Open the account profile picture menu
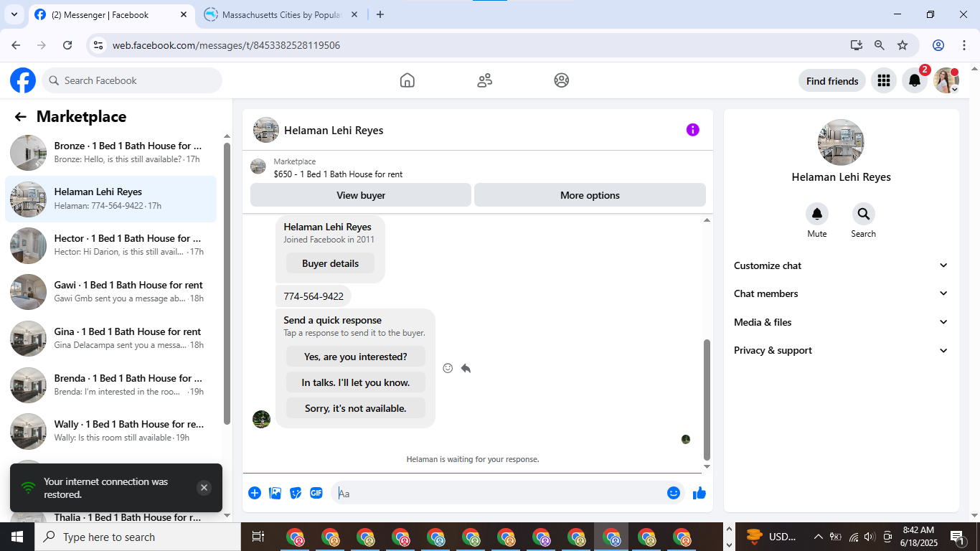The image size is (980, 551). (x=946, y=81)
